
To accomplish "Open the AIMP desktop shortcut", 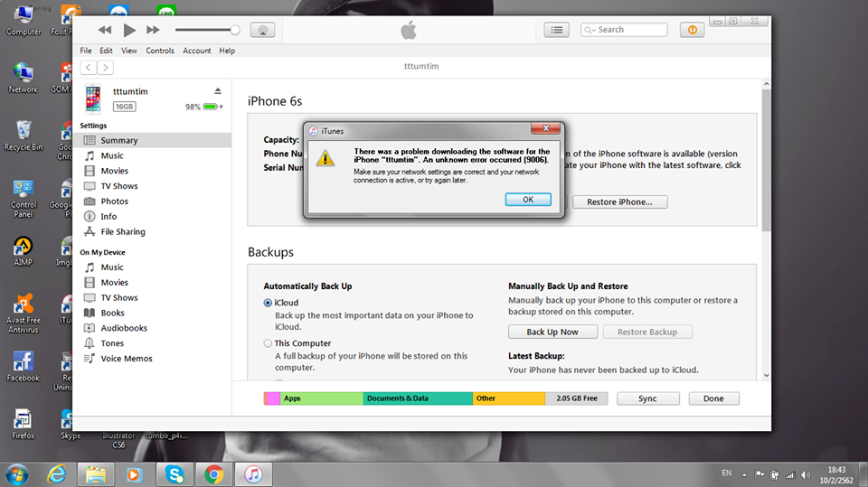I will (x=24, y=252).
